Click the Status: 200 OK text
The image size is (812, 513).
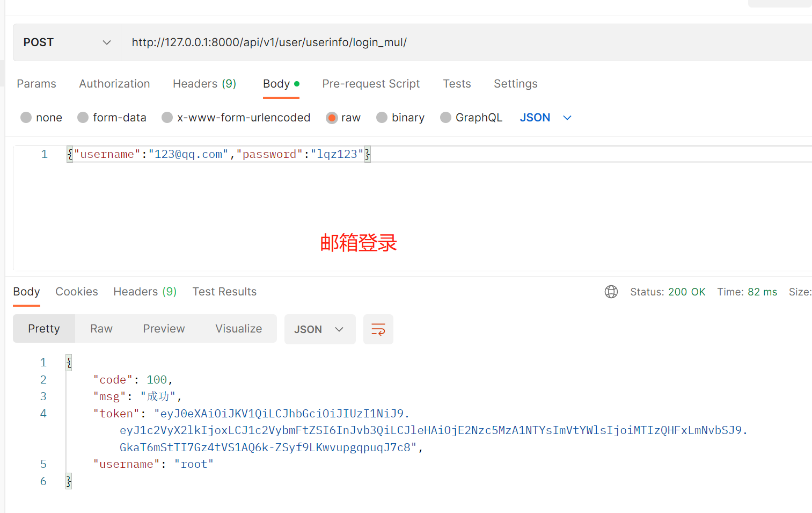(x=668, y=292)
